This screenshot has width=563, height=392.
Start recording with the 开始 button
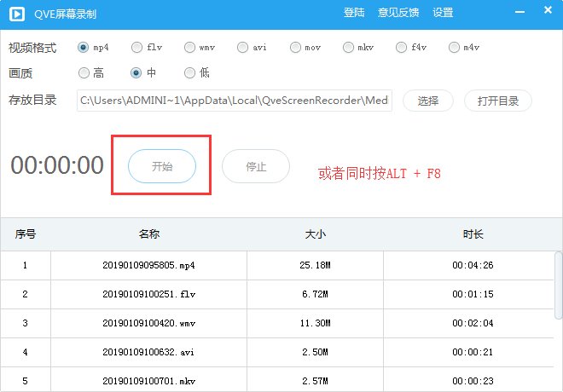point(161,167)
